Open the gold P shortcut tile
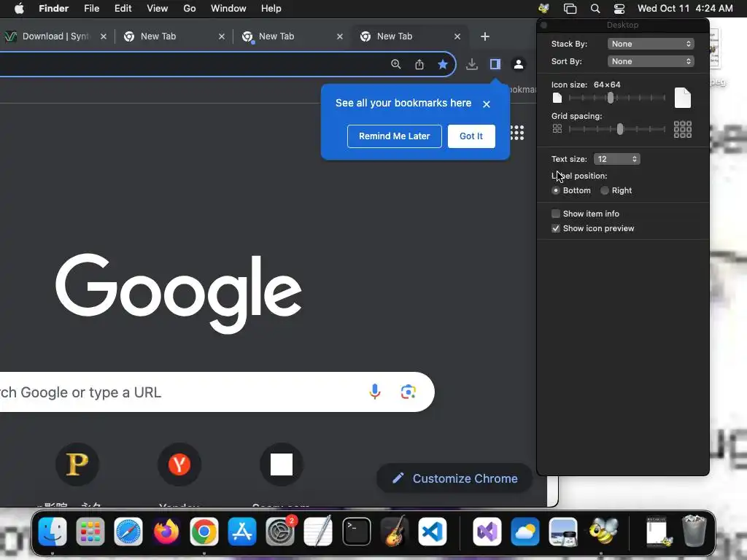The image size is (747, 560). [x=77, y=464]
